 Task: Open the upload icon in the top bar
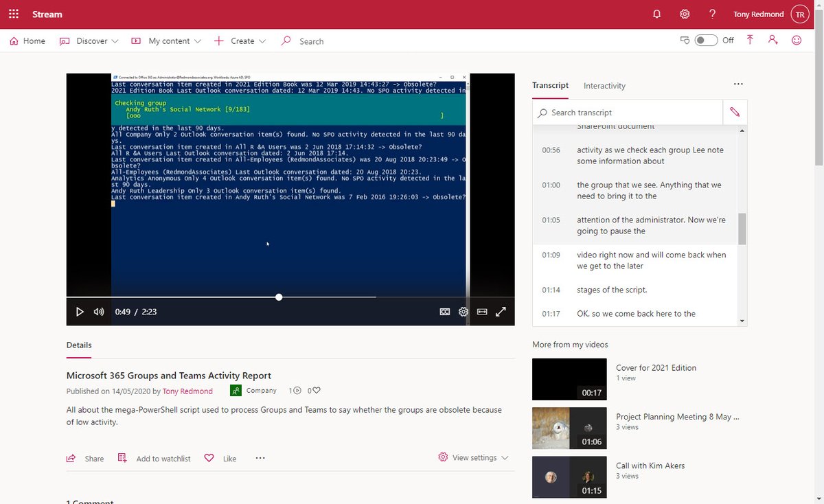pyautogui.click(x=749, y=40)
